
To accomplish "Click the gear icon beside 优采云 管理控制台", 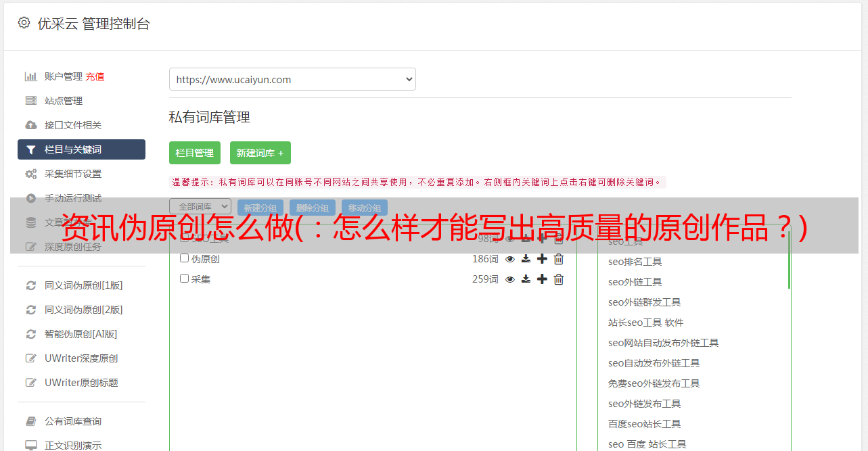I will 24,23.
